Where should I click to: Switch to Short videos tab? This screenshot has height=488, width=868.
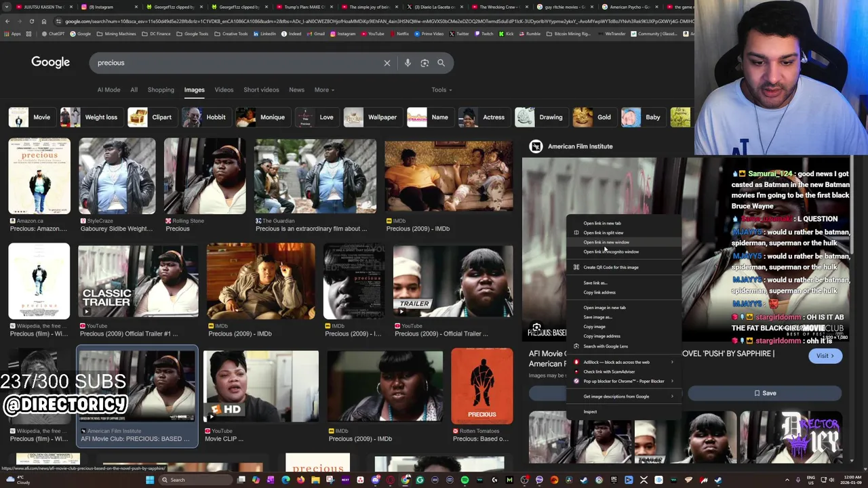(x=261, y=89)
